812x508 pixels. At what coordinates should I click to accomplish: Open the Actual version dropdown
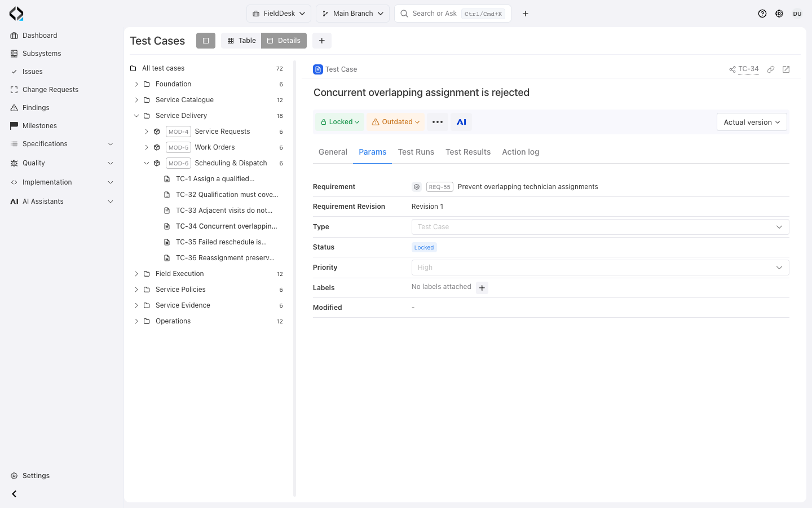coord(752,122)
